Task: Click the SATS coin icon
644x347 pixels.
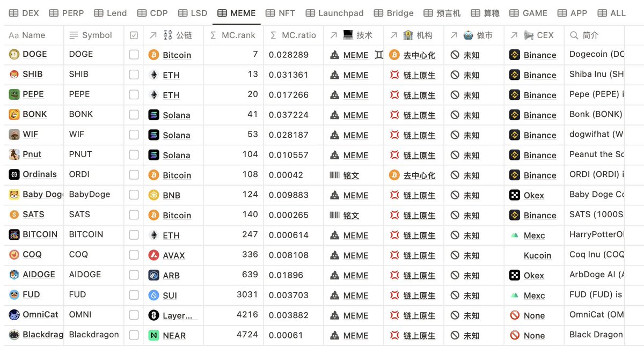Action: pyautogui.click(x=14, y=215)
